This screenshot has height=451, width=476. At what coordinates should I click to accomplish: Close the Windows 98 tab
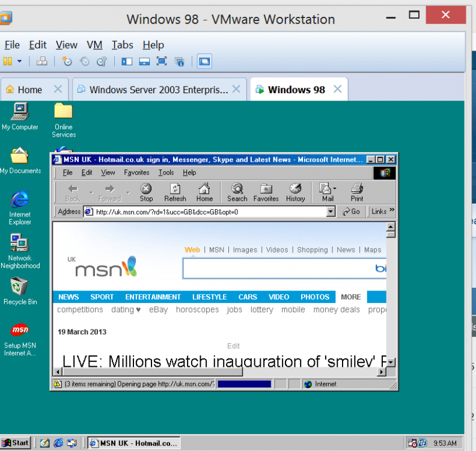pos(338,89)
